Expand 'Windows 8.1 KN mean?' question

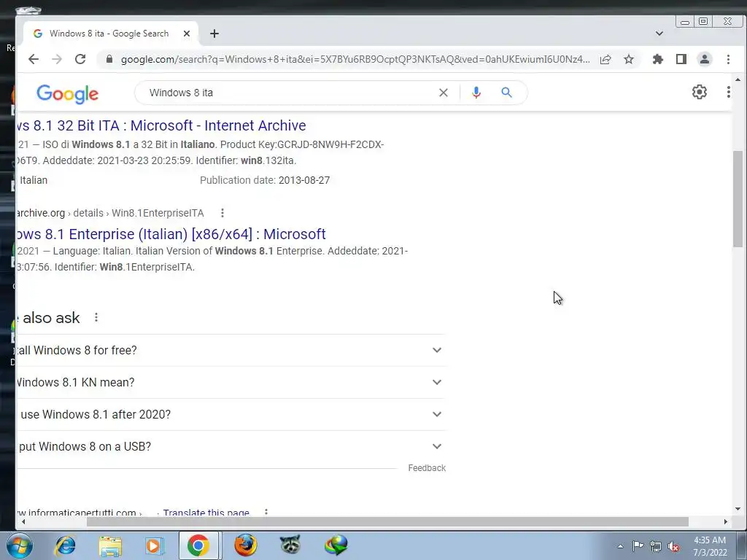(231, 382)
